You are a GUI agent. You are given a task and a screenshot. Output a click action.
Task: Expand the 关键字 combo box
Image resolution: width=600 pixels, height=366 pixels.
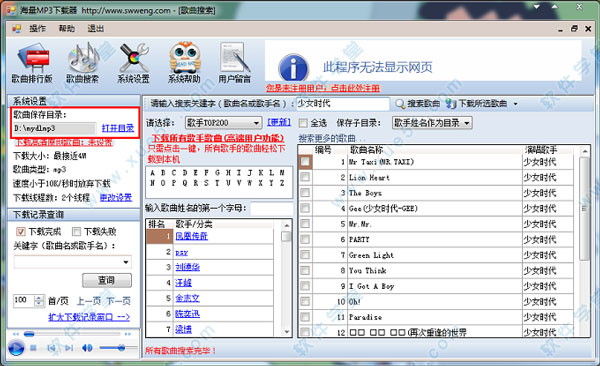tap(126, 262)
